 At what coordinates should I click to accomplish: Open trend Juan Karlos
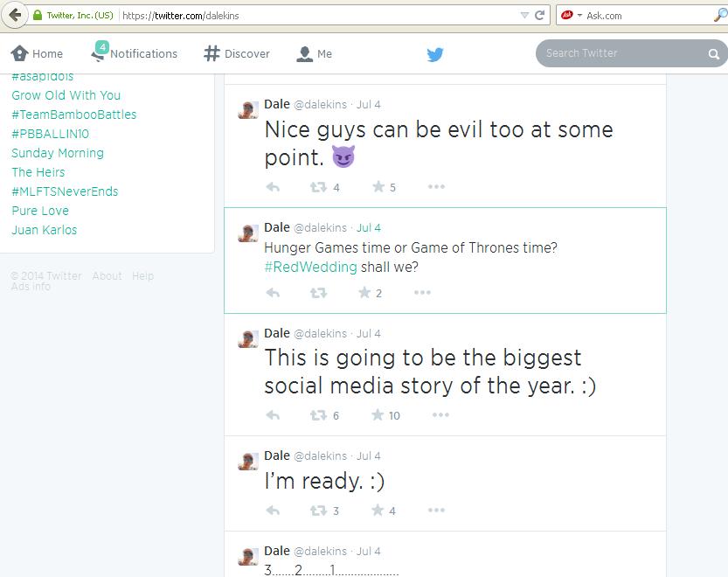click(x=44, y=230)
